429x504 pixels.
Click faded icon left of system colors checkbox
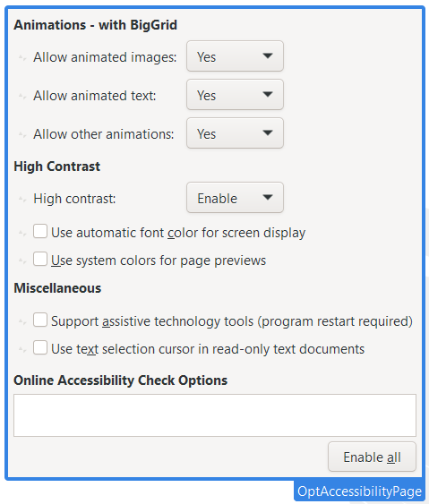pyautogui.click(x=22, y=261)
